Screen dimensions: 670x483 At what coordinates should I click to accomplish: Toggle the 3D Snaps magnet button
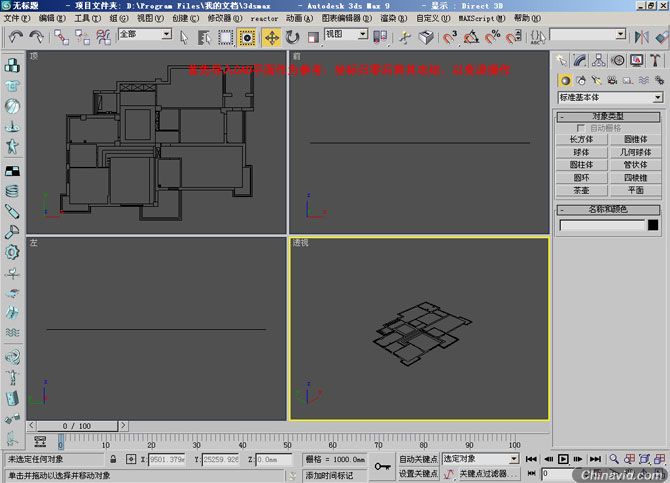pos(450,37)
